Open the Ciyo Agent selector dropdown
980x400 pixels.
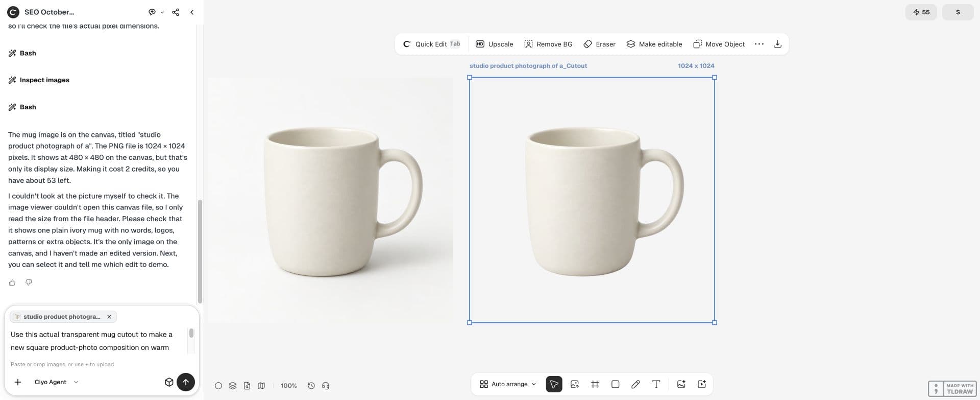[x=56, y=382]
